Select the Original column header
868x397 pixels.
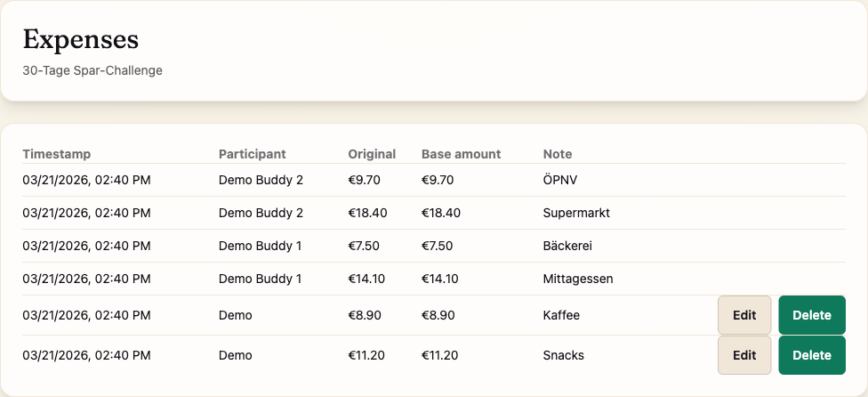(x=372, y=154)
